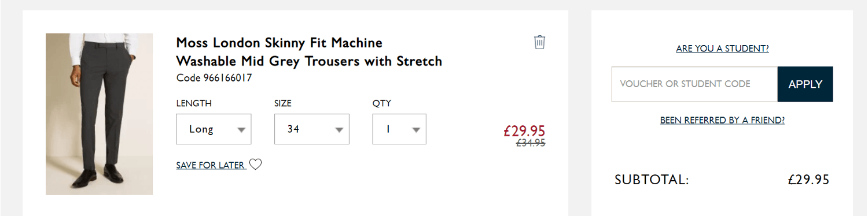The width and height of the screenshot is (868, 216).
Task: Click the subtotal amount £29.95
Action: 808,180
